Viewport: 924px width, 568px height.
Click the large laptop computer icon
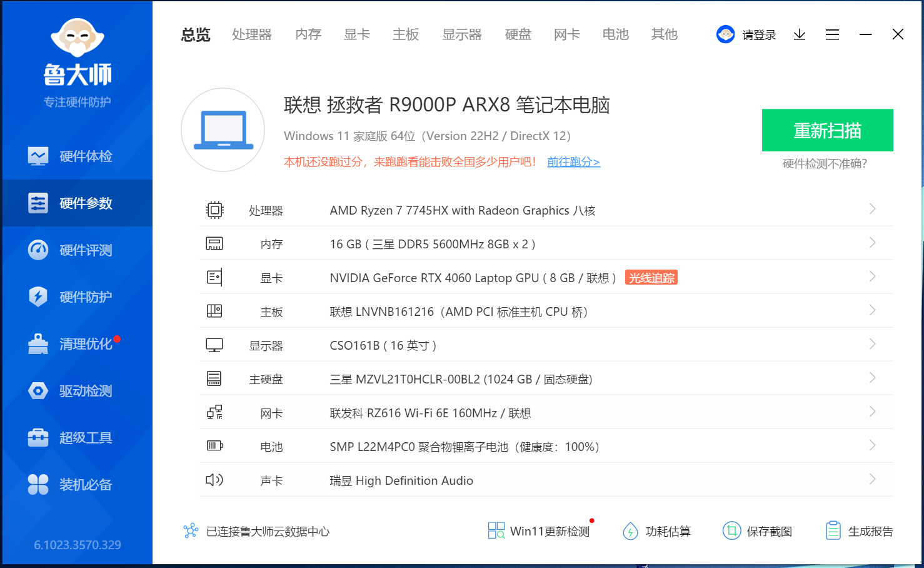point(223,130)
